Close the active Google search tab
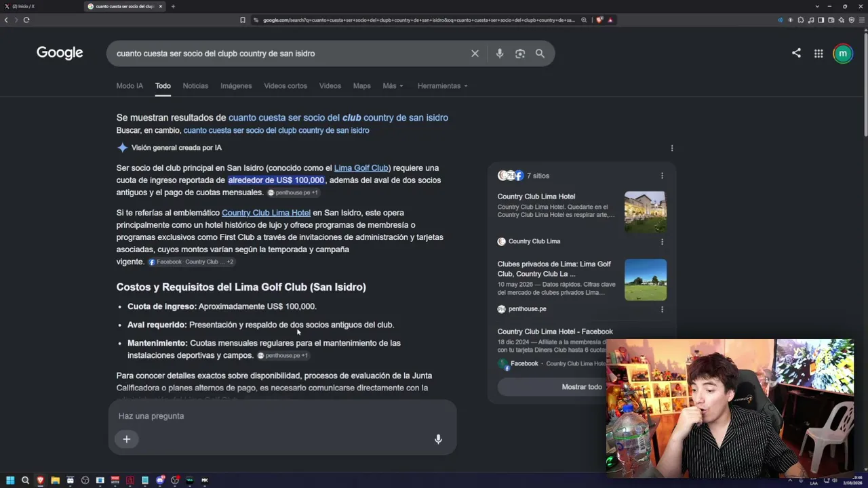 [161, 6]
